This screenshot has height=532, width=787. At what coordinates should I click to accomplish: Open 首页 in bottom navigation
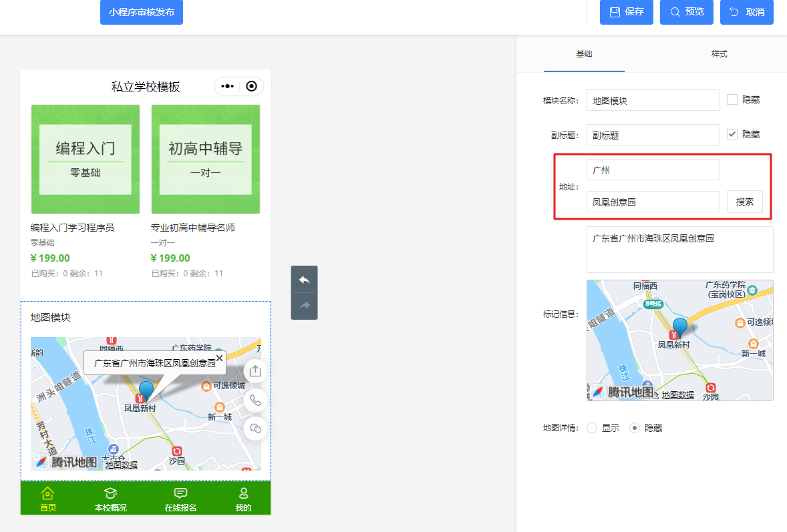click(47, 499)
